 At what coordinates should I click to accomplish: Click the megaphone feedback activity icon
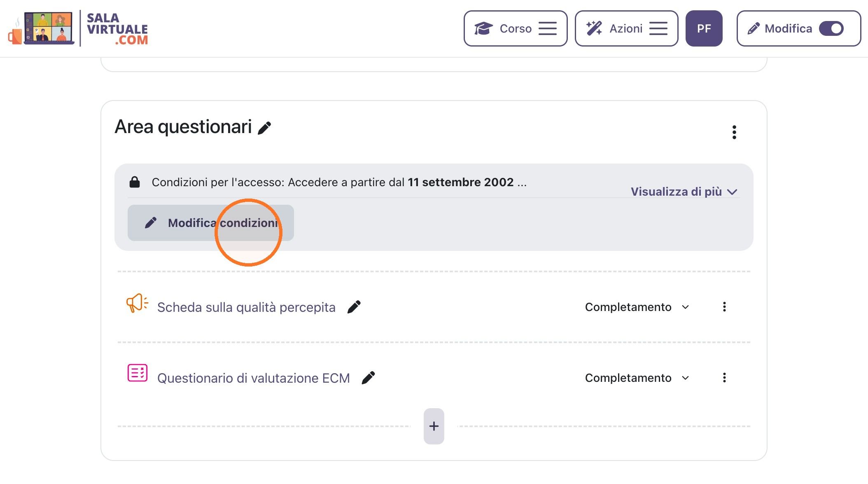click(137, 303)
